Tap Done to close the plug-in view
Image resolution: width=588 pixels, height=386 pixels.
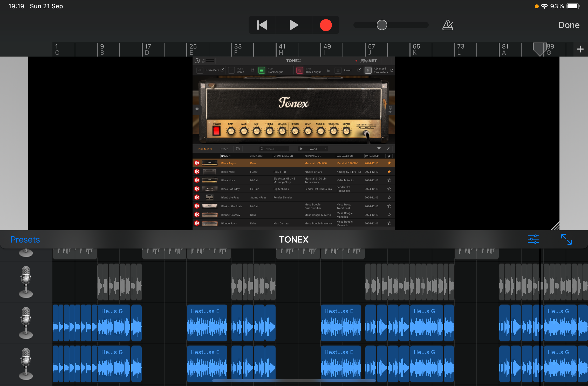click(x=569, y=25)
